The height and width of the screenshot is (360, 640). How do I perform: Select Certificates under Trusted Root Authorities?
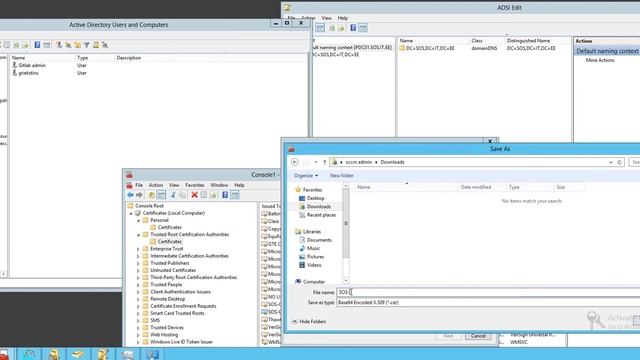[x=166, y=242]
